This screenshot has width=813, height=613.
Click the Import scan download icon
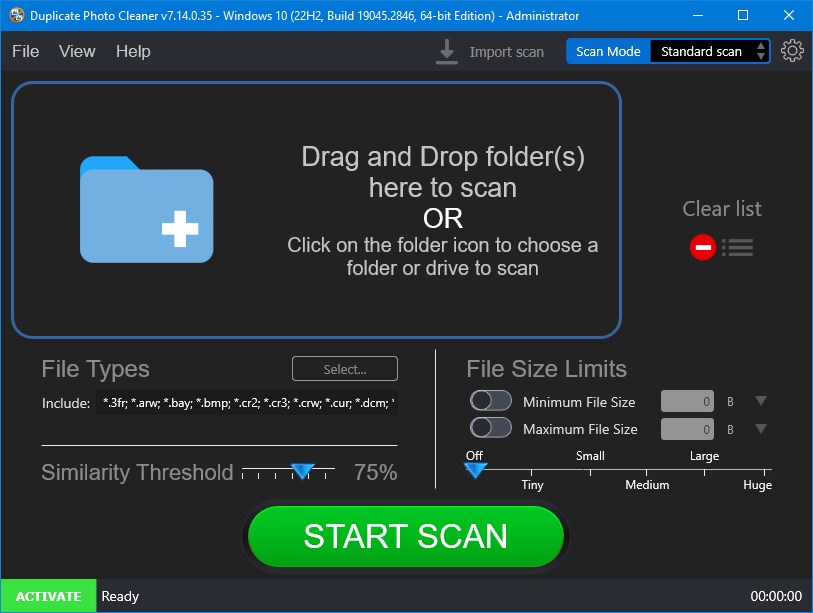coord(447,51)
